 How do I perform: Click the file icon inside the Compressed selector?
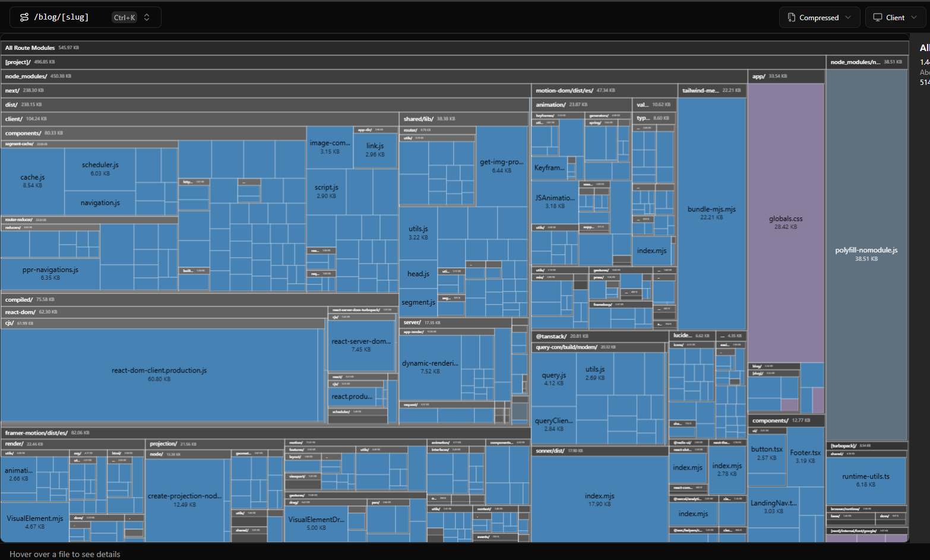click(792, 17)
